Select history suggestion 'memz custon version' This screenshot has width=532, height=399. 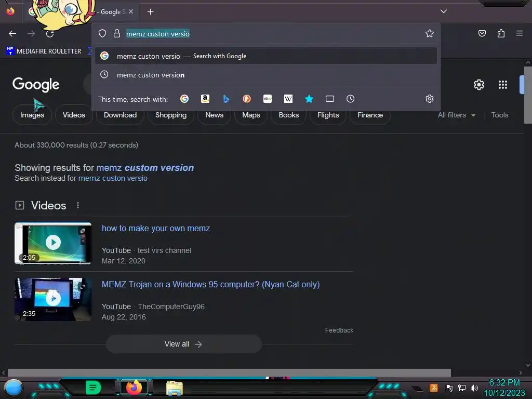pos(266,75)
